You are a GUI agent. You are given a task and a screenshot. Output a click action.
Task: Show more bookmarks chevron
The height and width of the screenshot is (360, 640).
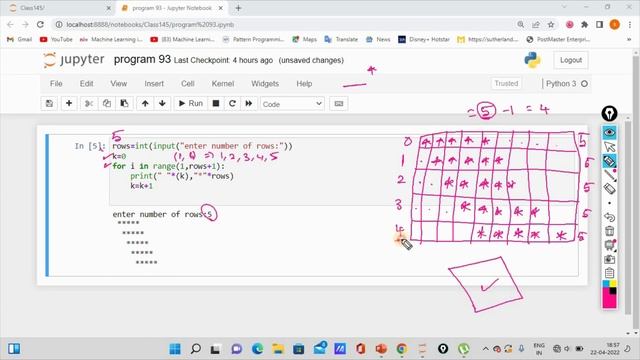pos(629,39)
